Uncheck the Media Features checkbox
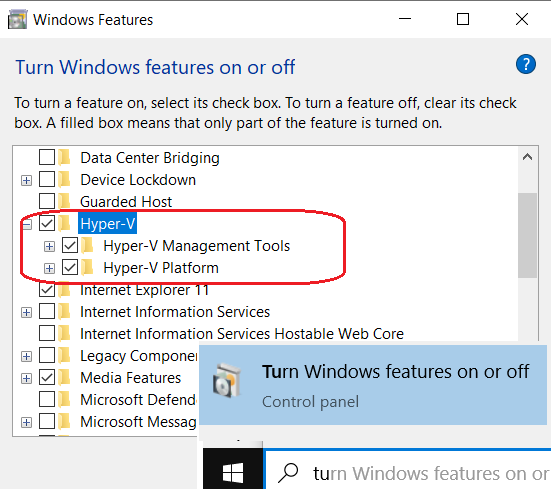Image resolution: width=551 pixels, height=489 pixels. pyautogui.click(x=47, y=377)
